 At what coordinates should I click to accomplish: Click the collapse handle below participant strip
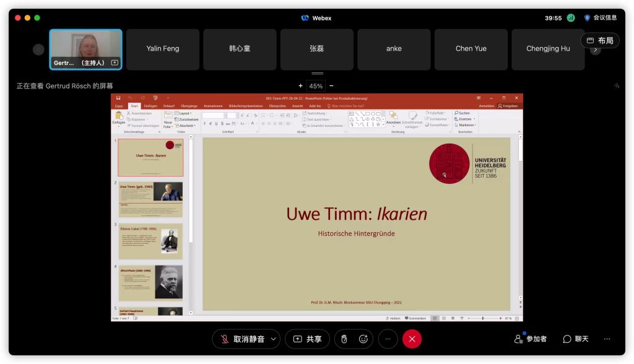click(316, 74)
